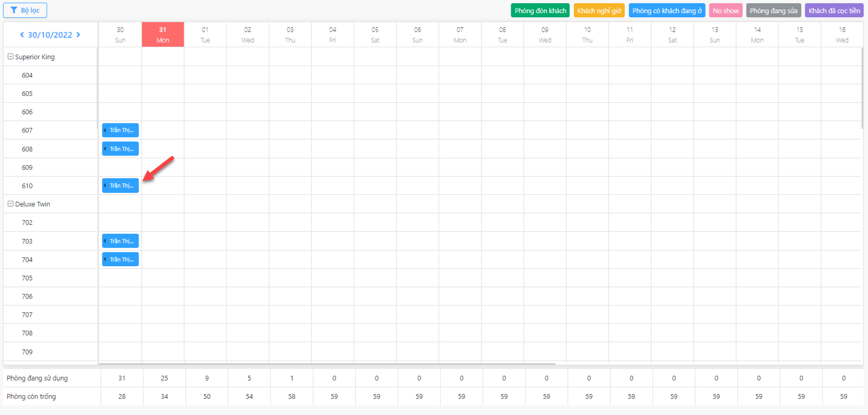Click the horizontal scrollbar under the grid
Screen dimensions: 868x415
coord(327,363)
